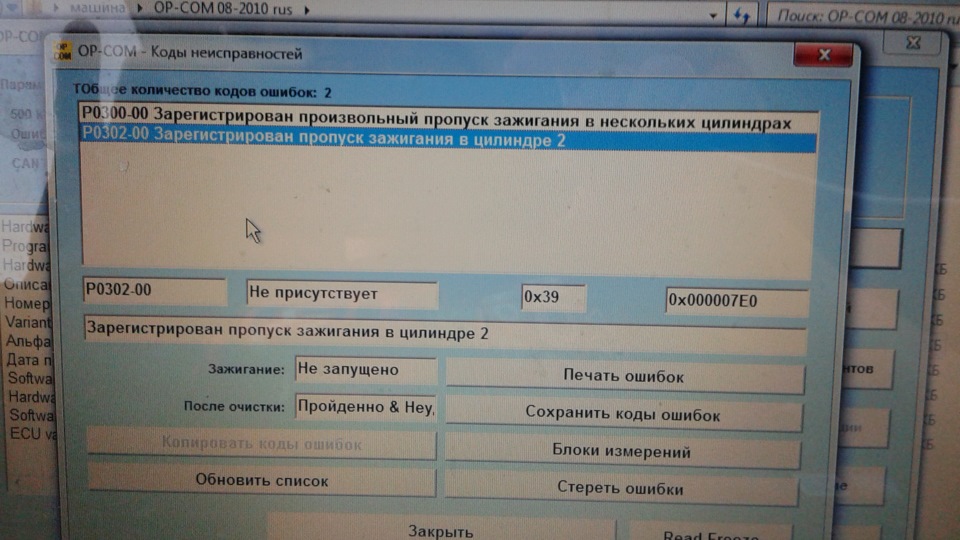Click the P0302-00 code field
This screenshot has height=540, width=960.
pos(155,290)
